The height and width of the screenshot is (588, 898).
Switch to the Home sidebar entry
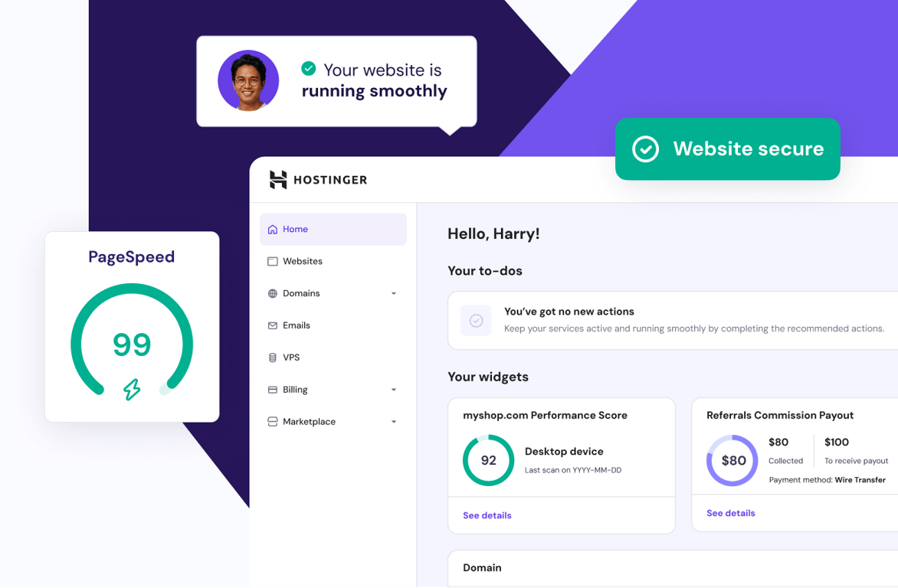[295, 229]
